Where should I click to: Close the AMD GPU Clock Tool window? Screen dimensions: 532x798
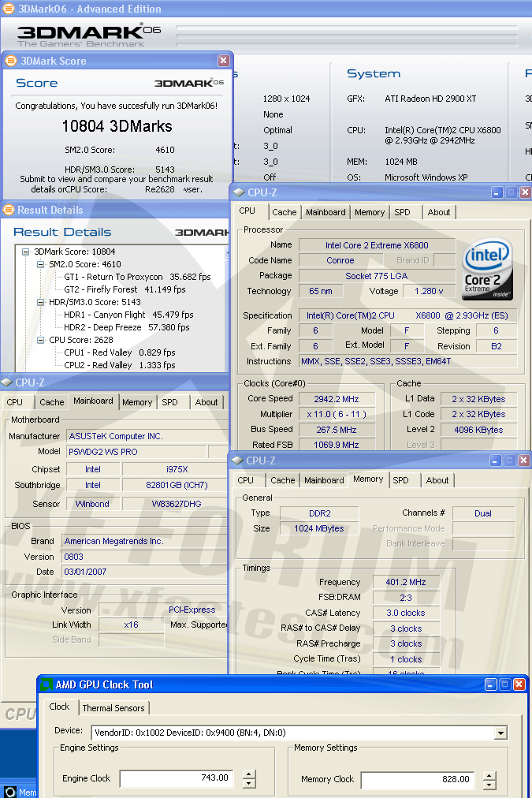(x=519, y=684)
